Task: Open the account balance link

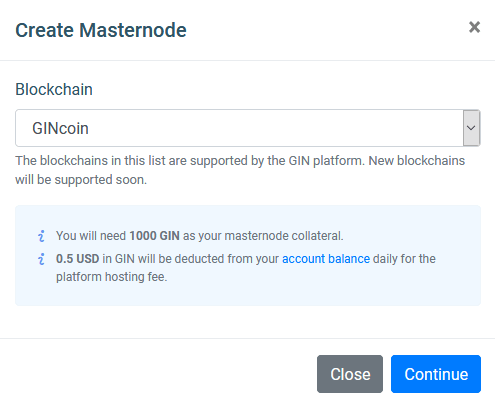Action: click(x=326, y=259)
